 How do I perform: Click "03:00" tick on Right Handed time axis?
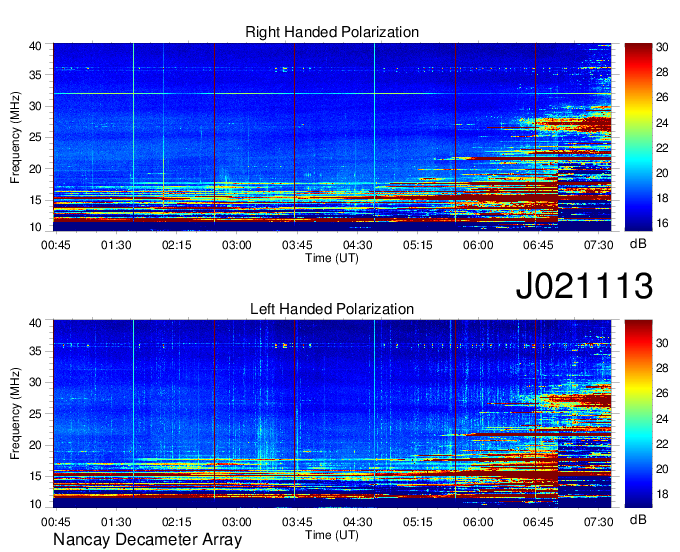[x=237, y=245]
